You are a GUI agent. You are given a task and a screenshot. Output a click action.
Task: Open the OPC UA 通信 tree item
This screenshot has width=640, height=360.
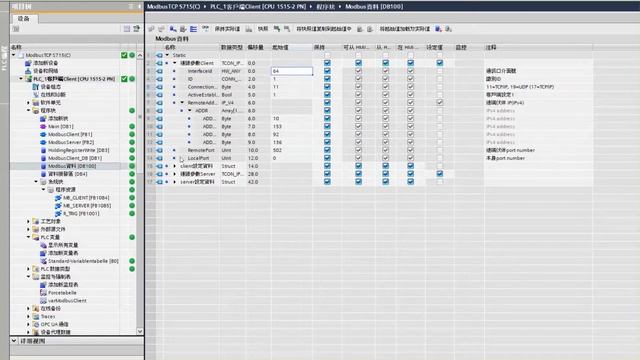tap(54, 324)
